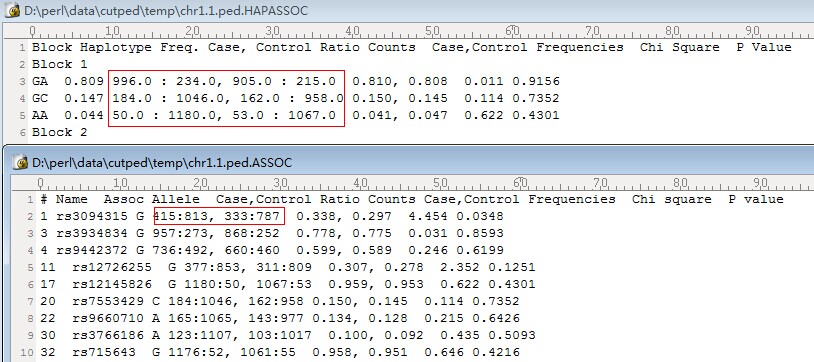Click line number 6 in HAPASSOC gutter
This screenshot has width=814, height=362.
point(22,133)
